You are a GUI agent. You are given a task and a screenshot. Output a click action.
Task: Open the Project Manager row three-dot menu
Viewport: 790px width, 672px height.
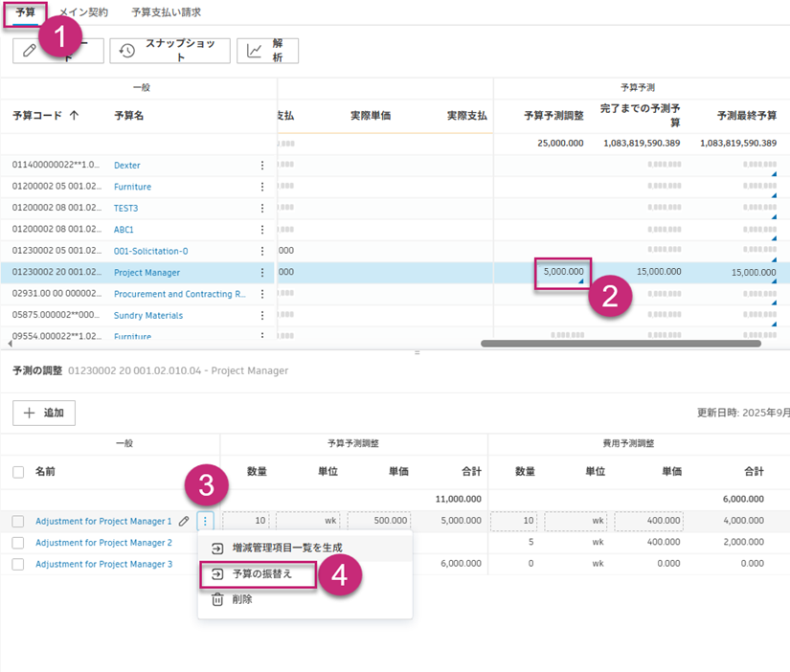[262, 273]
